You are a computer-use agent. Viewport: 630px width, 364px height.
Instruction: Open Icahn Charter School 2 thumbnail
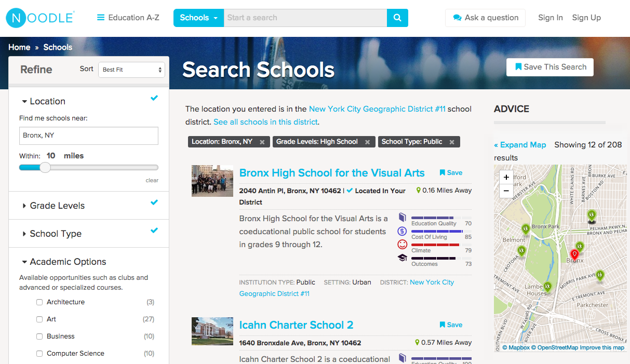tap(212, 331)
